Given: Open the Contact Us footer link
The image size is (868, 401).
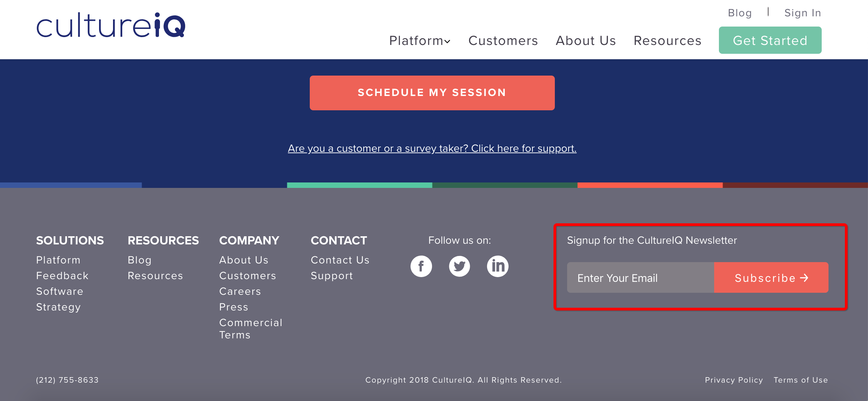Looking at the screenshot, I should click(x=340, y=260).
